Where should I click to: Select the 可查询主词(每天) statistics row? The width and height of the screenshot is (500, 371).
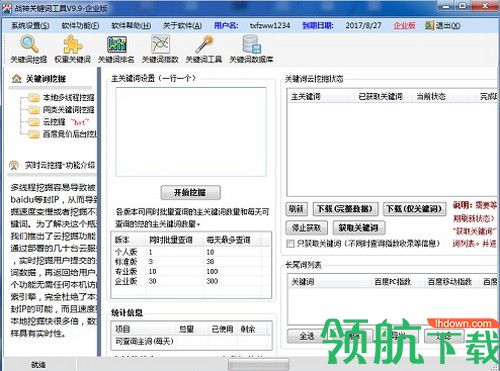point(192,341)
